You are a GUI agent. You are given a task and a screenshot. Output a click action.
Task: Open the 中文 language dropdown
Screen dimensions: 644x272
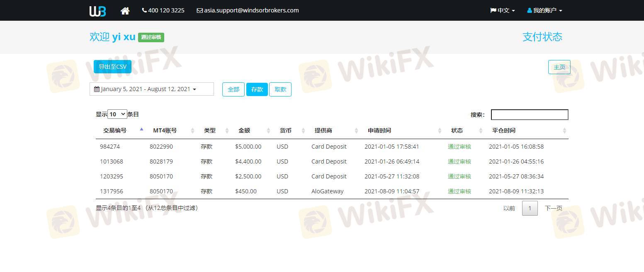point(503,10)
